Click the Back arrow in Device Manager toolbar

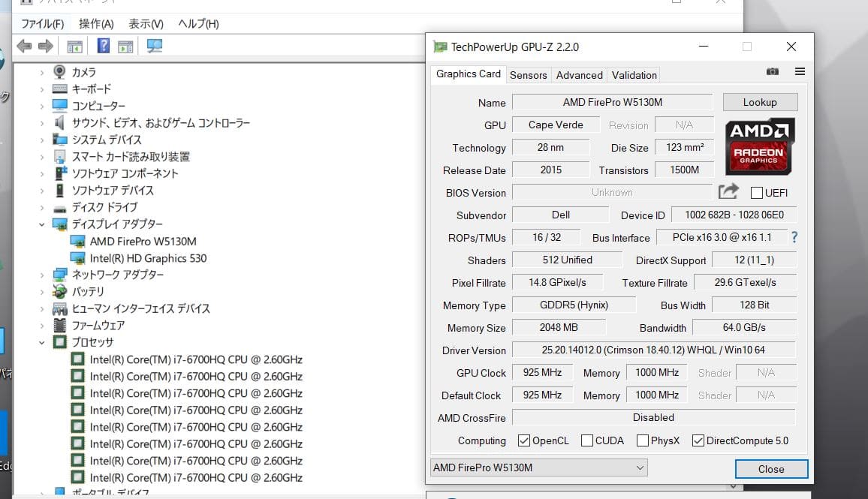point(24,46)
